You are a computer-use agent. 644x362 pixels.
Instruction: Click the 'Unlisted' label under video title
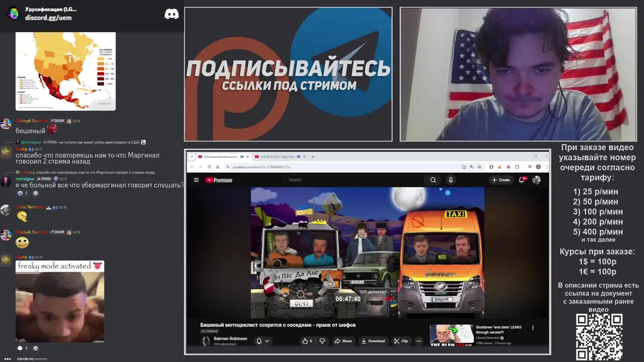click(x=209, y=331)
